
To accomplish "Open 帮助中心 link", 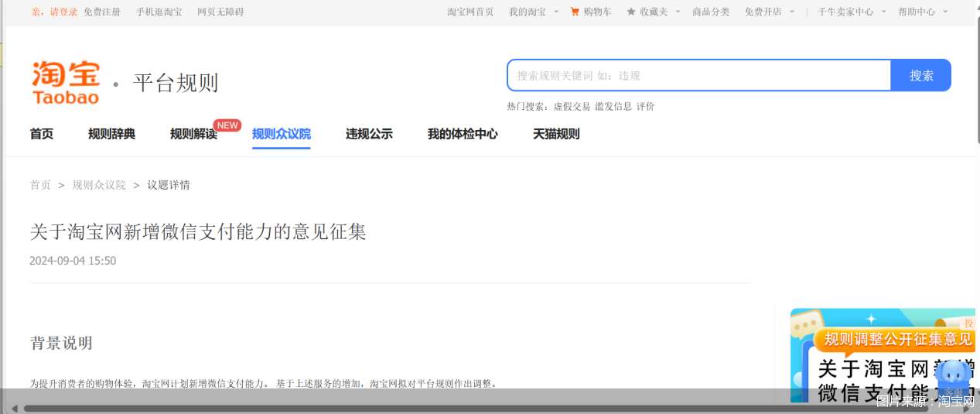I will 917,12.
